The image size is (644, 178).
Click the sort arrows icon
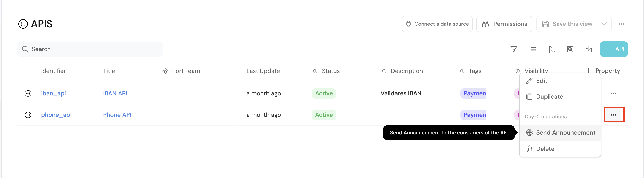(x=551, y=49)
